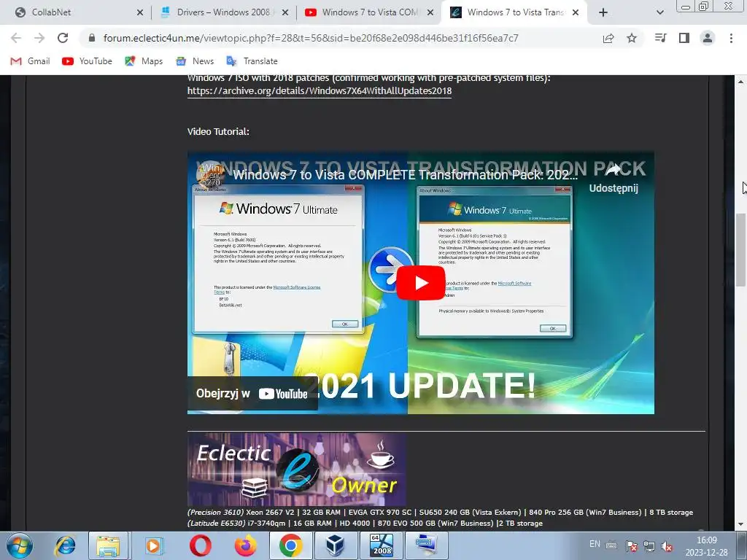This screenshot has height=560, width=747.
Task: Select the active Windows 7 to Vista Transformation forum tab
Action: (514, 12)
